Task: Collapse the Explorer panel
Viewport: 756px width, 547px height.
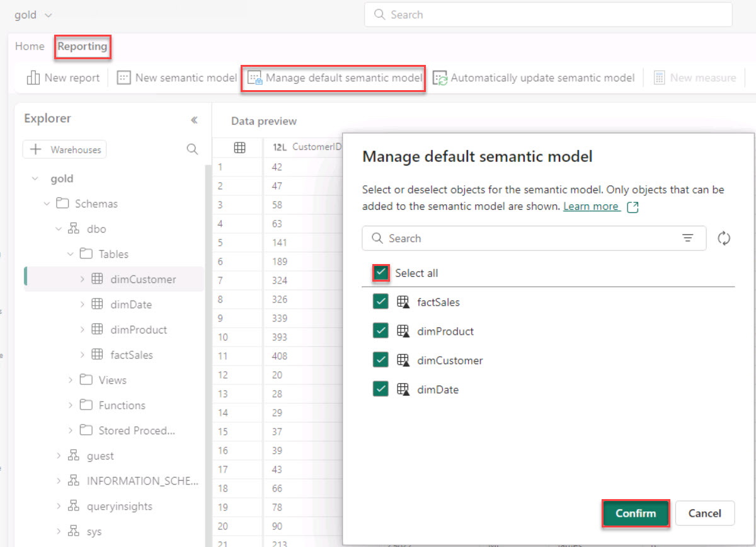Action: tap(194, 119)
